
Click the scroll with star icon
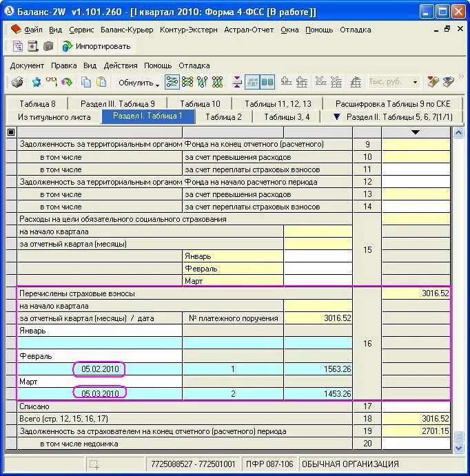[x=32, y=46]
